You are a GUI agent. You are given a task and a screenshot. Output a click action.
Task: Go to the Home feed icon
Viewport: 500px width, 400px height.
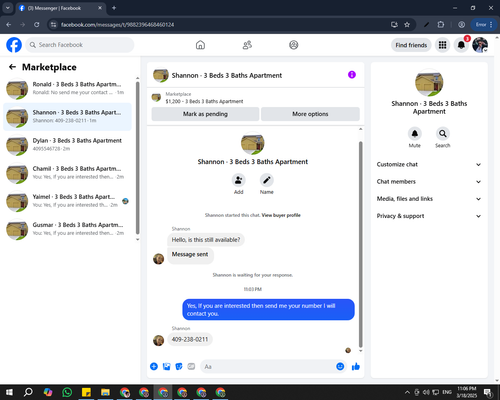[x=200, y=45]
